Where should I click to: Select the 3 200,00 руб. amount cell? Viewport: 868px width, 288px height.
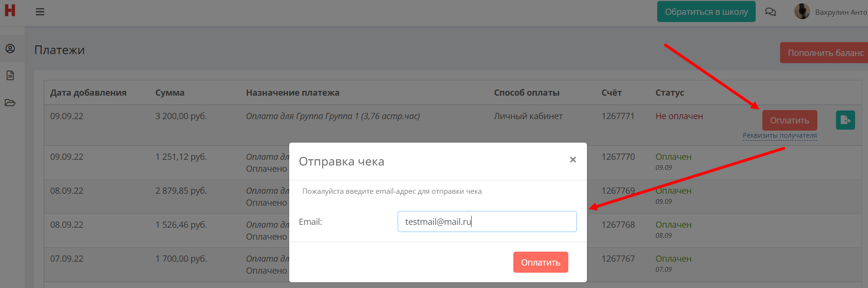[x=181, y=116]
